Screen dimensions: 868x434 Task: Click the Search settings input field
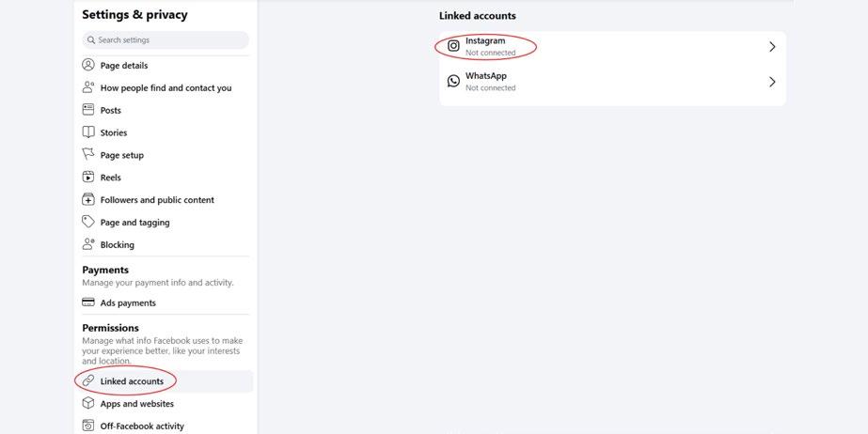coord(166,40)
